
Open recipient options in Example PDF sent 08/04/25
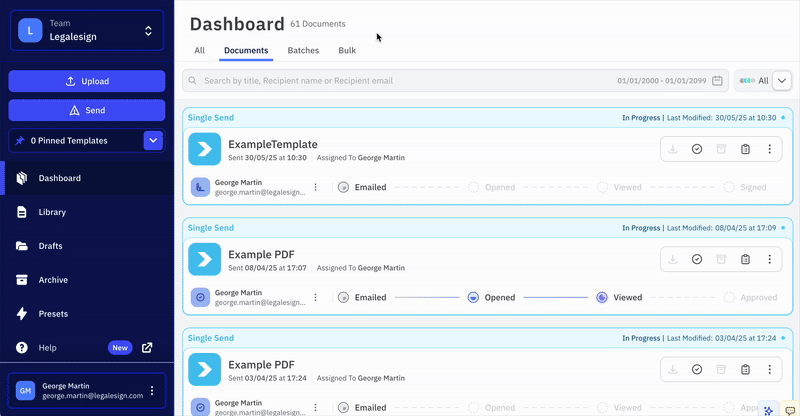coord(315,298)
